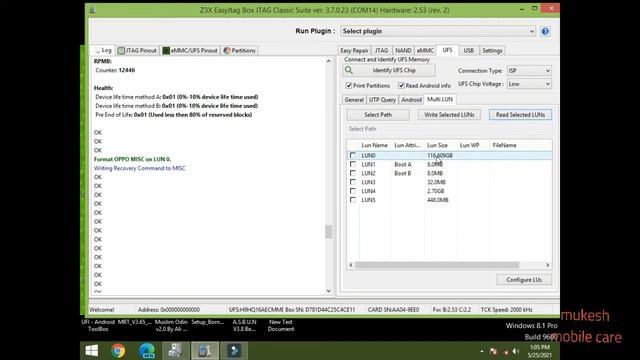Open Google Chrome from the taskbar
640x360 pixels.
click(x=118, y=351)
